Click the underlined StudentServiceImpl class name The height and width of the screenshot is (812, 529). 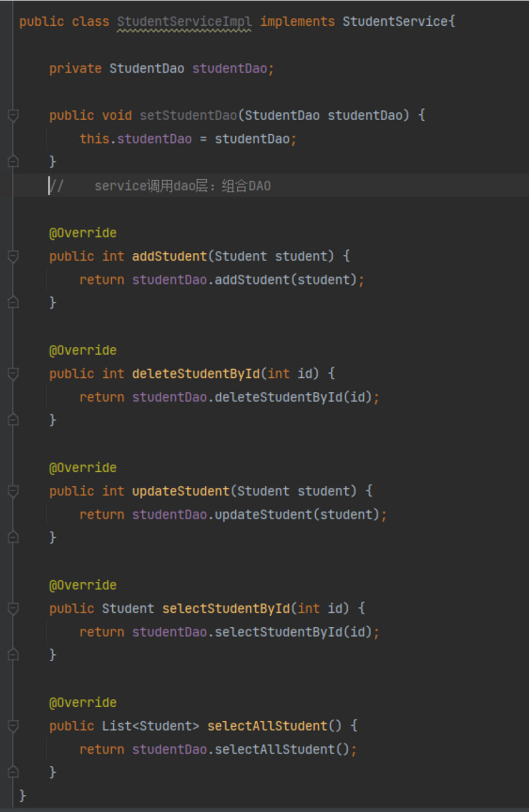184,22
